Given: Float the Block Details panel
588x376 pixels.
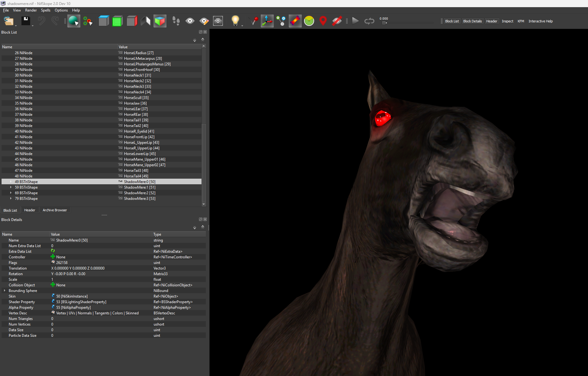Looking at the screenshot, I should (201, 219).
